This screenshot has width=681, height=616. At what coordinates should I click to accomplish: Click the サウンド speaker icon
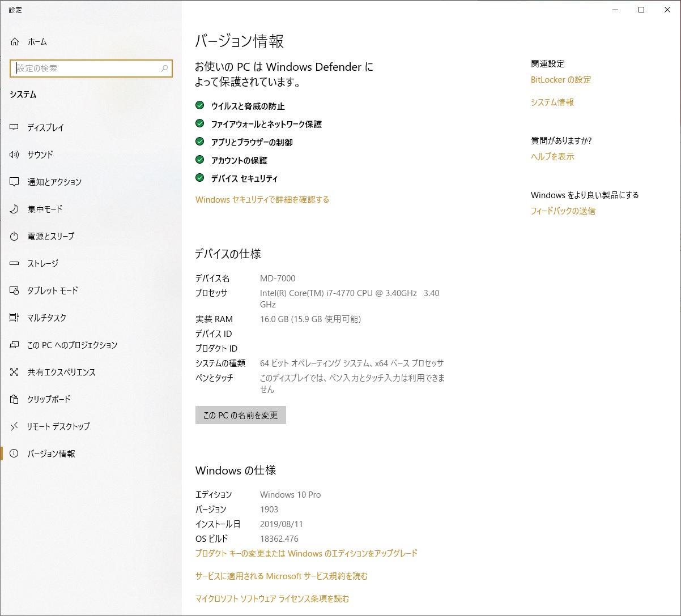(x=15, y=155)
